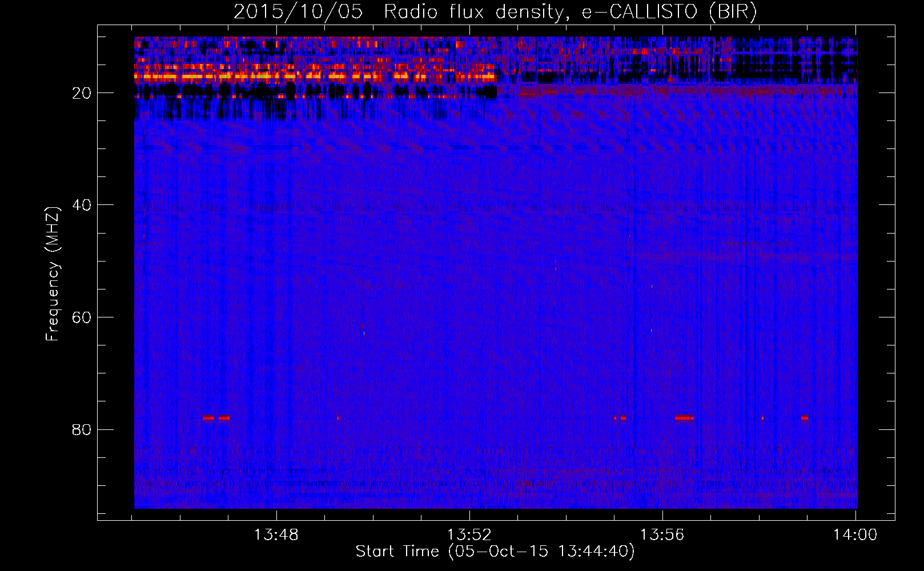The image size is (924, 571).
Task: Click the 13:52 time tick label
Action: click(469, 535)
